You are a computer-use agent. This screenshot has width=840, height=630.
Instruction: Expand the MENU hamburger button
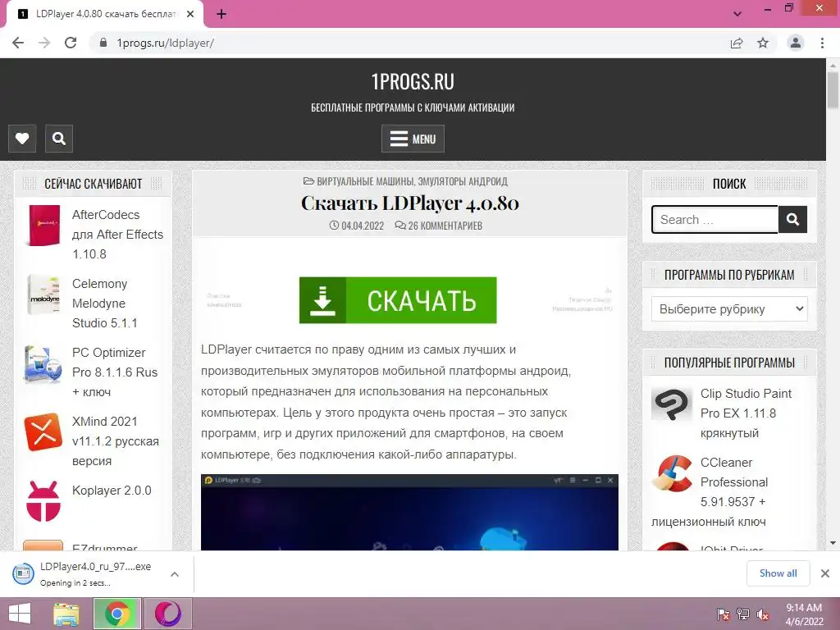[x=413, y=139]
